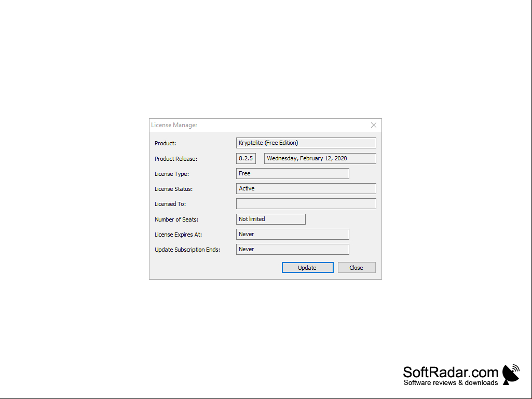Click the Number of Seats field Not limited
The height and width of the screenshot is (399, 532).
pyautogui.click(x=271, y=219)
